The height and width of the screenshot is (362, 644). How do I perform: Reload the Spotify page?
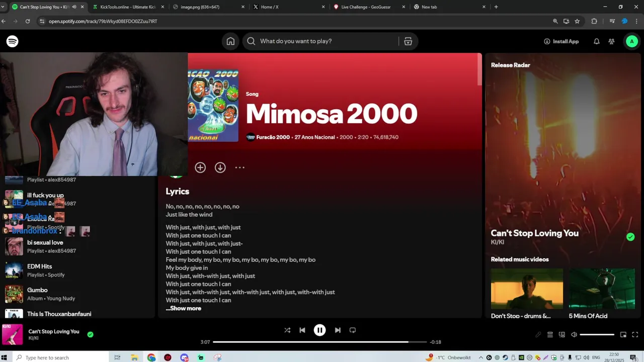(x=28, y=21)
